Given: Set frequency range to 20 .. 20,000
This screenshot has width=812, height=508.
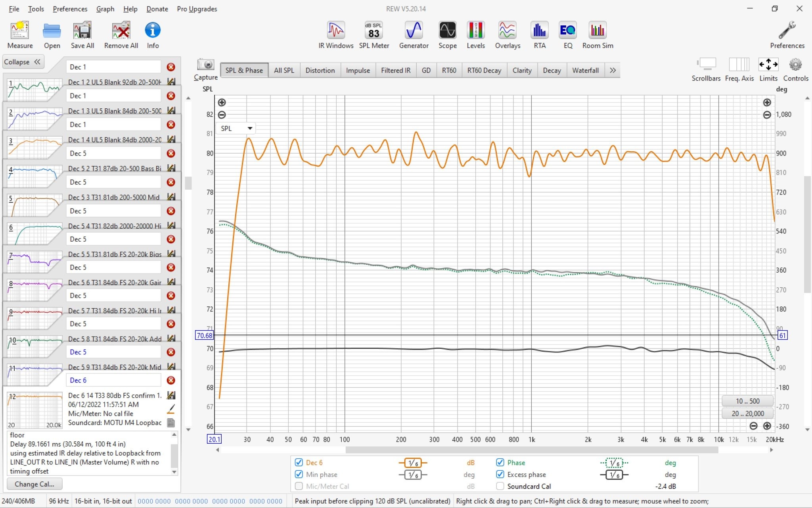Looking at the screenshot, I should (748, 414).
